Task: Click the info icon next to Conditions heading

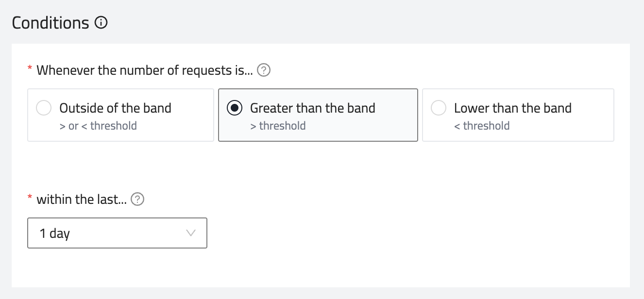Action: pos(101,23)
